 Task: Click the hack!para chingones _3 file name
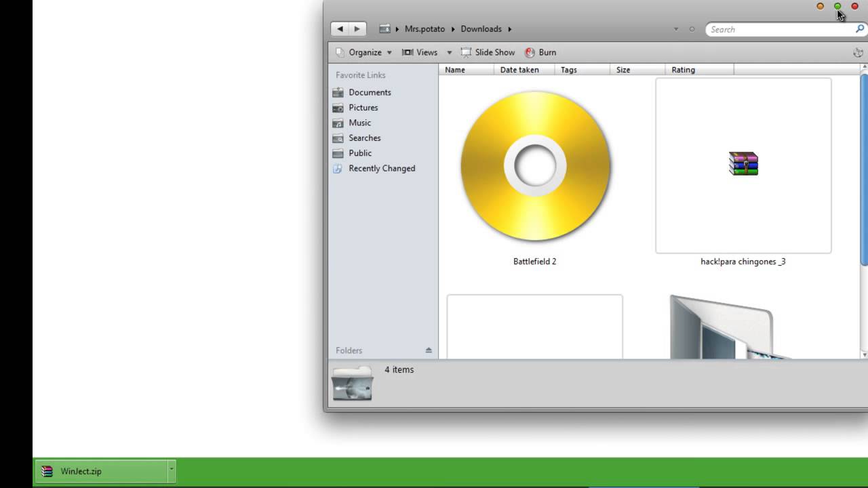click(x=743, y=262)
